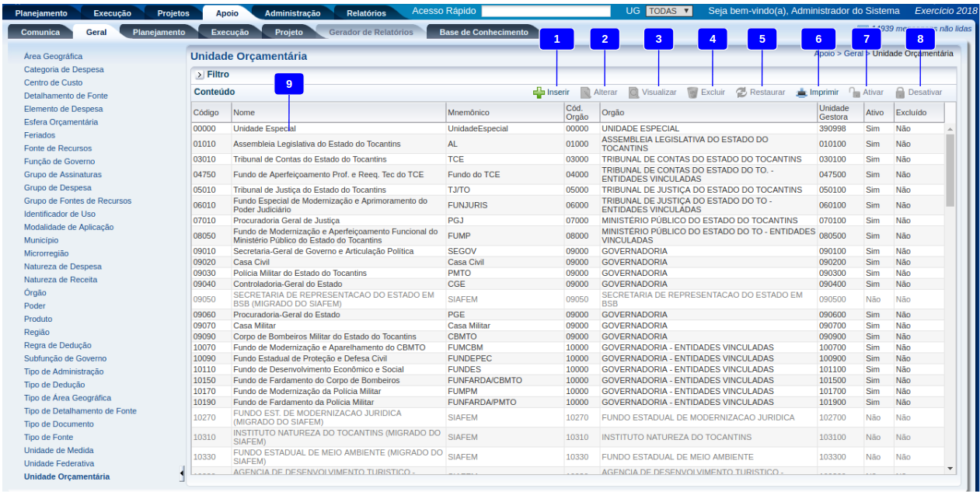Open the Relatórios top menu tab
The image size is (980, 492).
coord(366,13)
